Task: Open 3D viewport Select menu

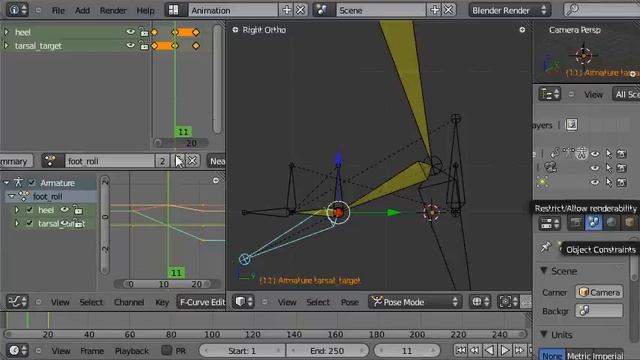Action: [x=318, y=302]
